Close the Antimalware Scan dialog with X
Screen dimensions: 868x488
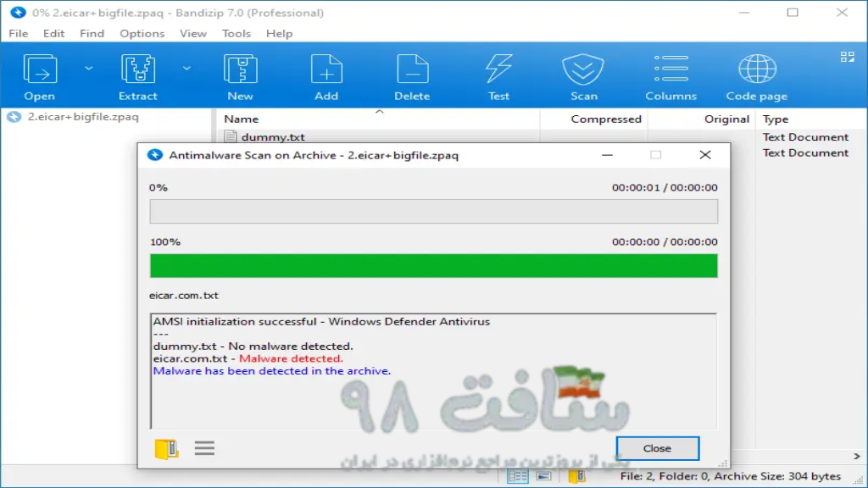coord(704,155)
